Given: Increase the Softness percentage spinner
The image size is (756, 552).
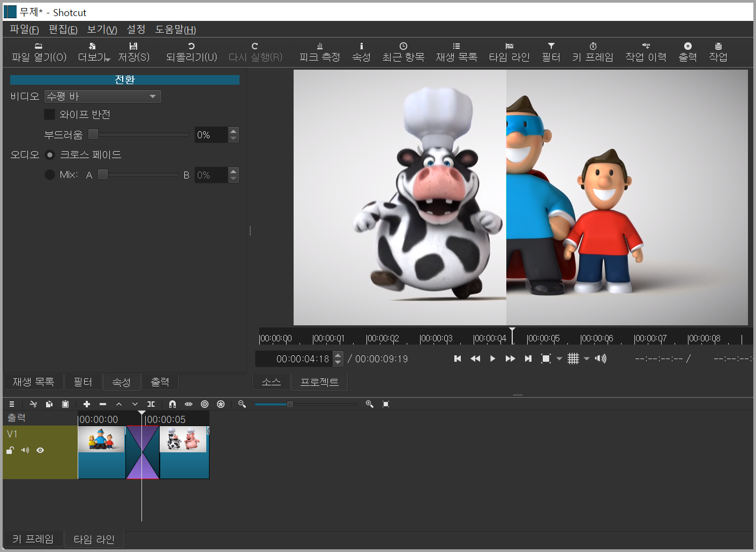Looking at the screenshot, I should (233, 131).
